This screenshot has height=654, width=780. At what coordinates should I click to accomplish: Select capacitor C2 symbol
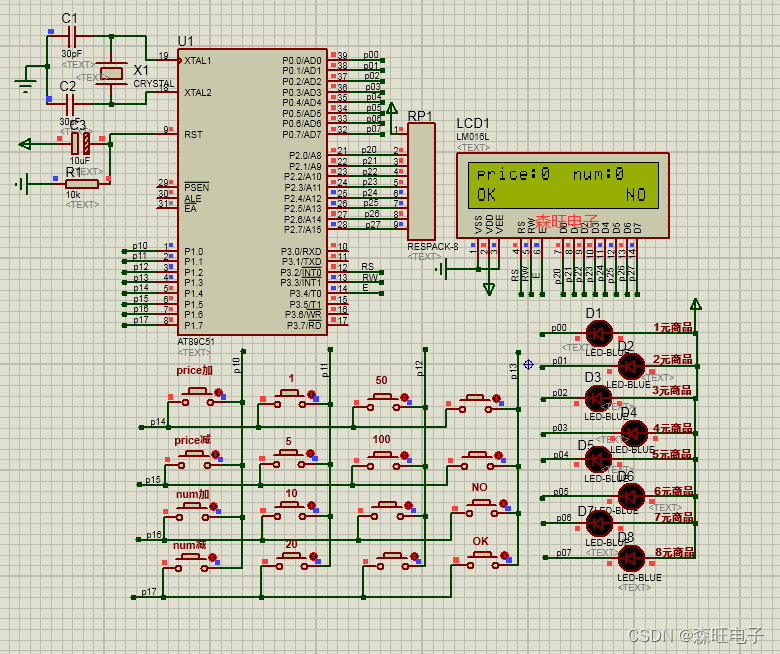pos(70,104)
